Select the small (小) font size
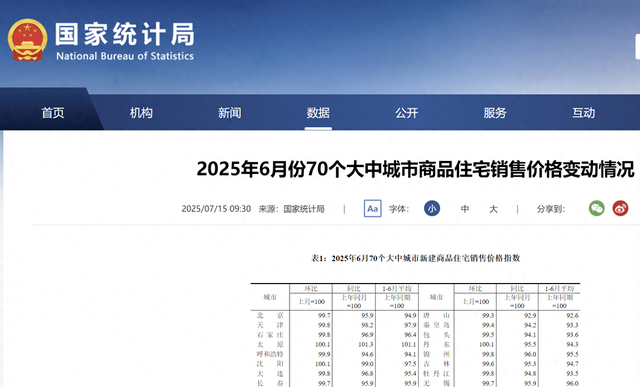 [432, 209]
